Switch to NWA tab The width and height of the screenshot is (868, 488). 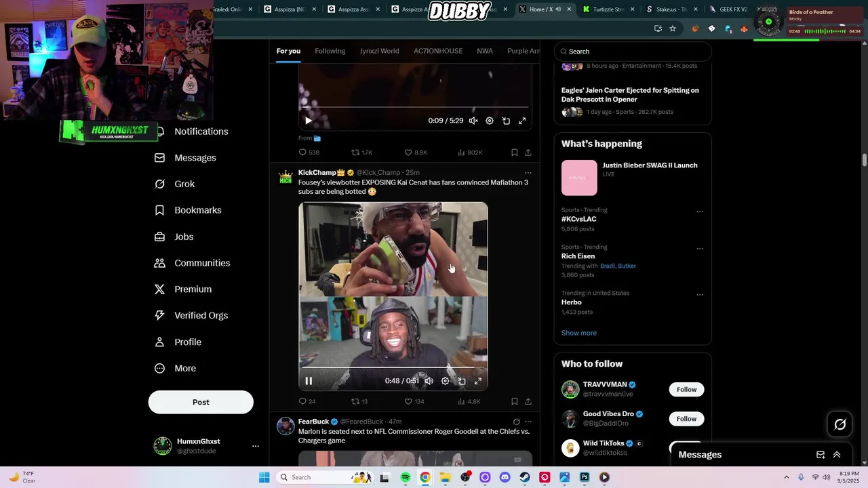click(x=485, y=51)
